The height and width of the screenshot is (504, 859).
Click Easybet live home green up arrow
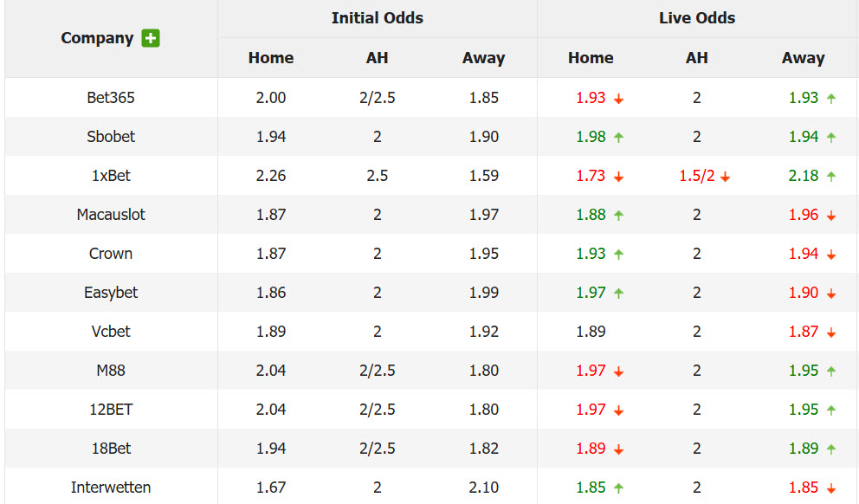pyautogui.click(x=618, y=293)
